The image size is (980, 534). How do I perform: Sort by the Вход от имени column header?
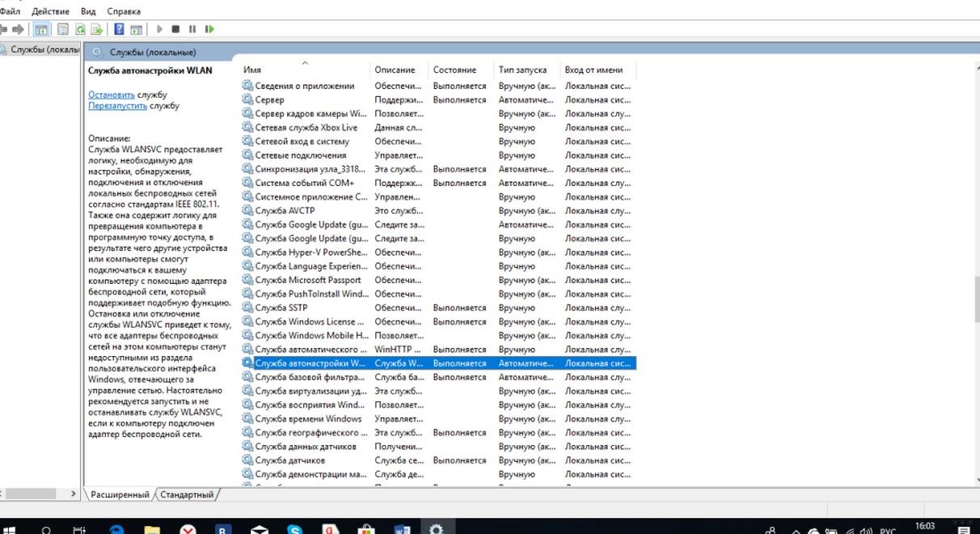(598, 70)
